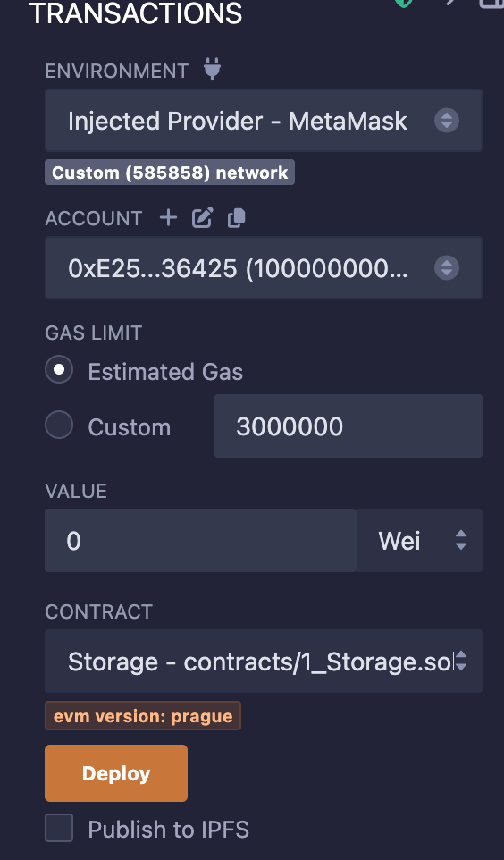Click the VALUE amount input field

tap(201, 540)
